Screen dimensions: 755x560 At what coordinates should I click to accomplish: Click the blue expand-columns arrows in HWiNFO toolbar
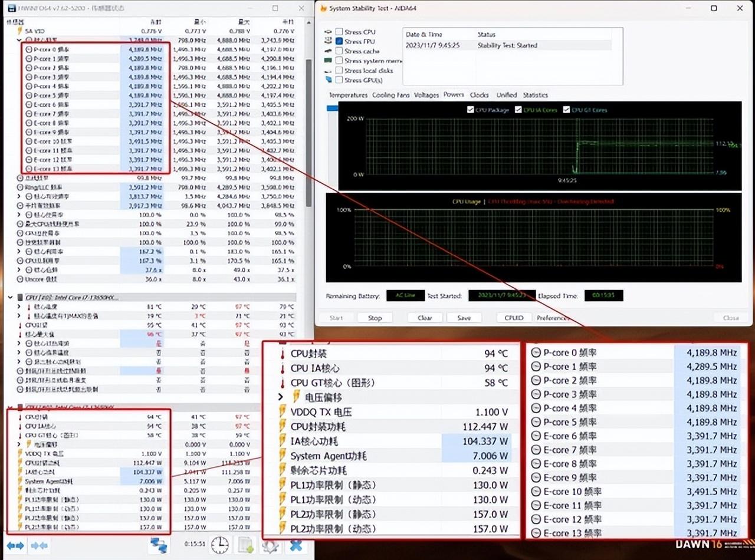[15, 546]
